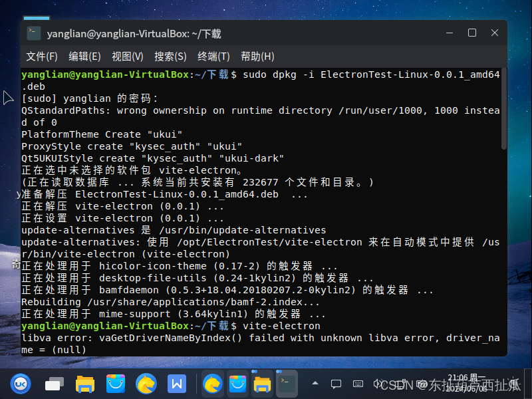
Task: Launch the file manager pinned in taskbar
Action: point(85,384)
